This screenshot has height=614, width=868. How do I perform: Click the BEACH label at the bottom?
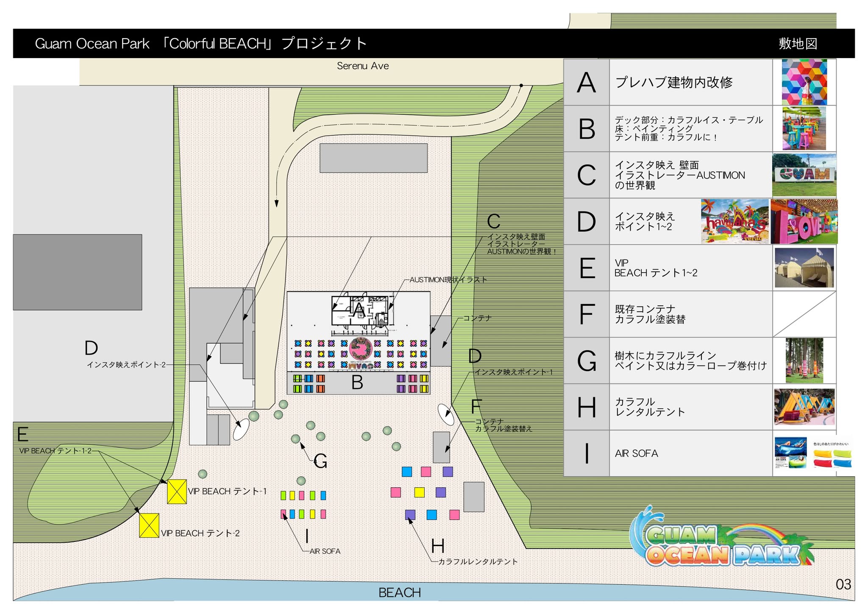coord(399,592)
